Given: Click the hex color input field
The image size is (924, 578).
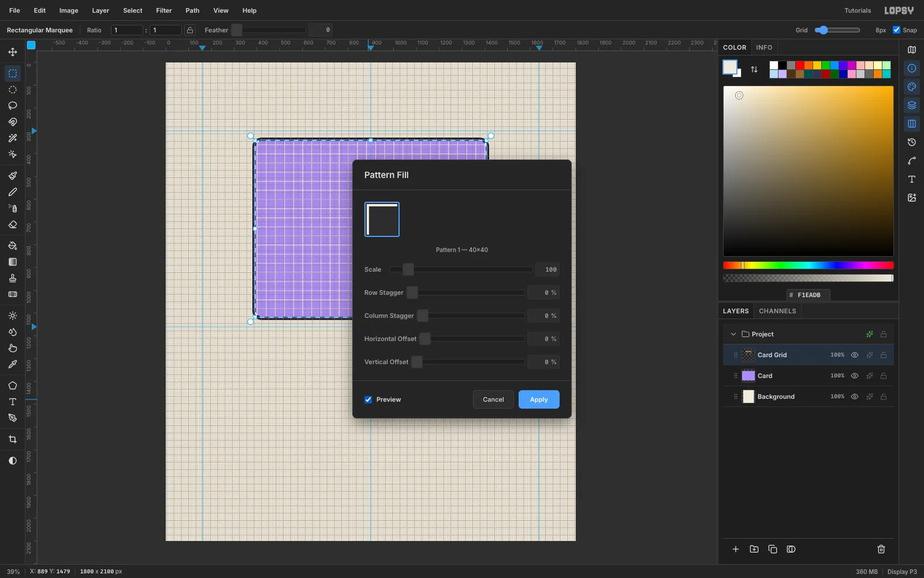Looking at the screenshot, I should tap(808, 295).
